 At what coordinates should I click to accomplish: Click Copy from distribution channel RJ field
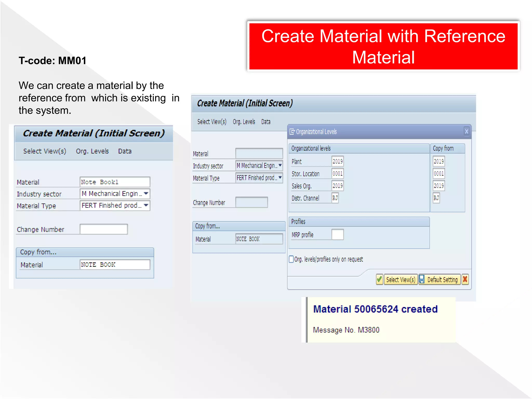click(x=436, y=198)
